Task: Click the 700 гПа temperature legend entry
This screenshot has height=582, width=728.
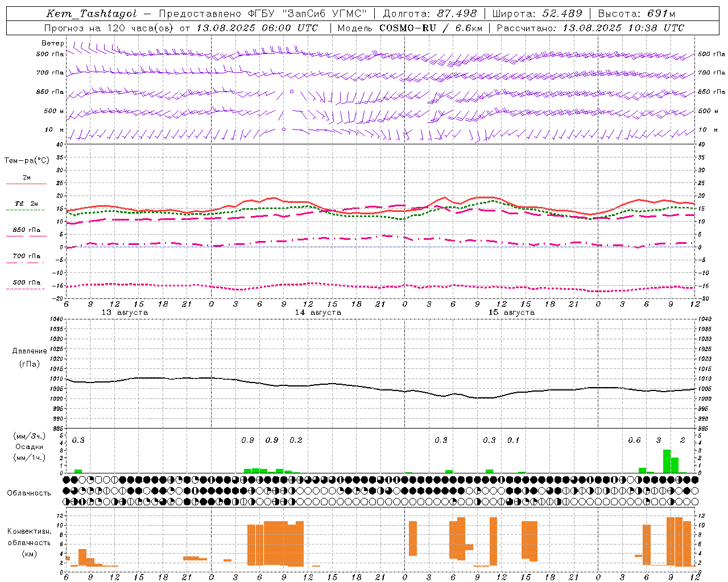Action: [x=27, y=256]
